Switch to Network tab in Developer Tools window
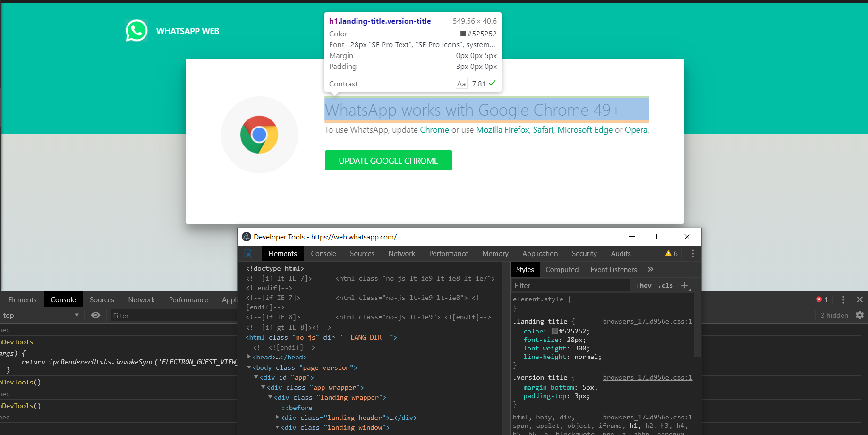868x435 pixels. 402,254
